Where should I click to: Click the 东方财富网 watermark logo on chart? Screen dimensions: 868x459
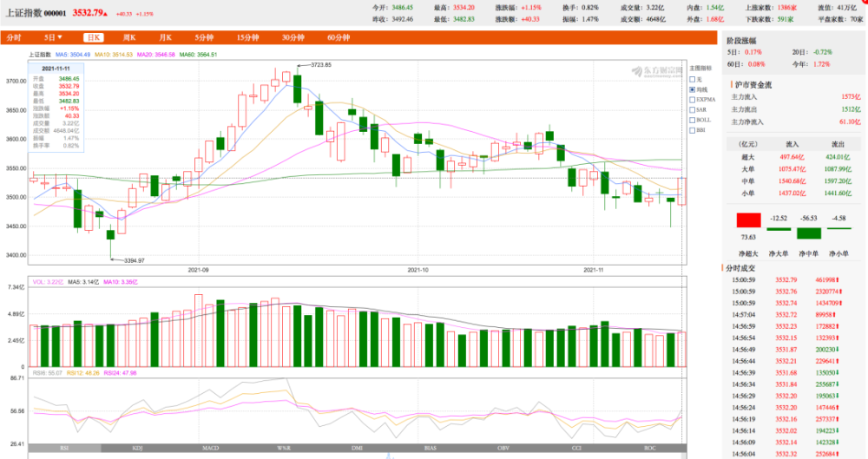(x=657, y=71)
